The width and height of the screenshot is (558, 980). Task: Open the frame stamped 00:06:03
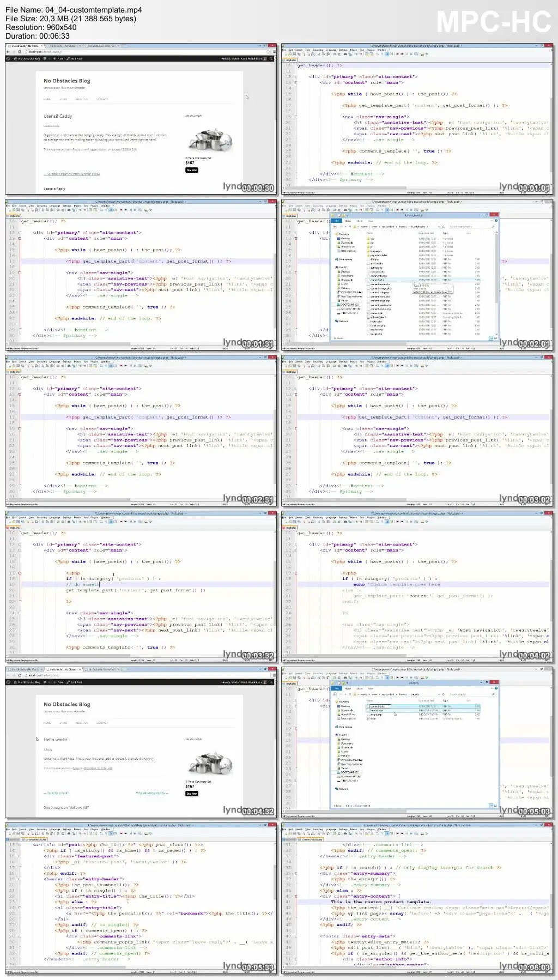pyautogui.click(x=417, y=898)
